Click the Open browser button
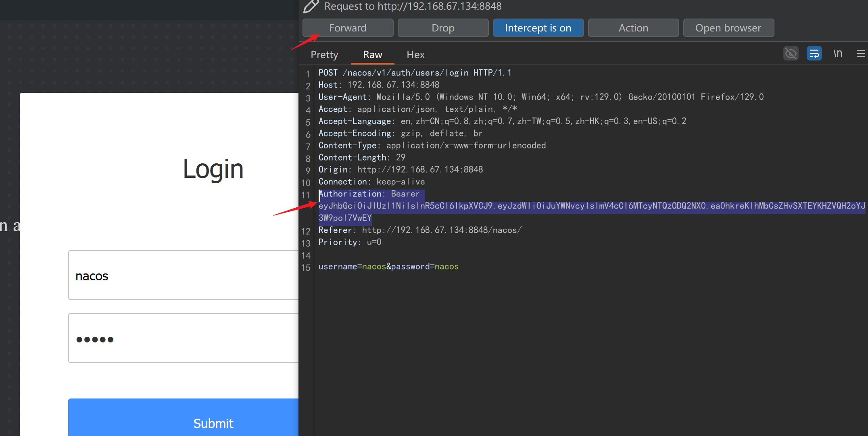The image size is (868, 436). pos(728,28)
